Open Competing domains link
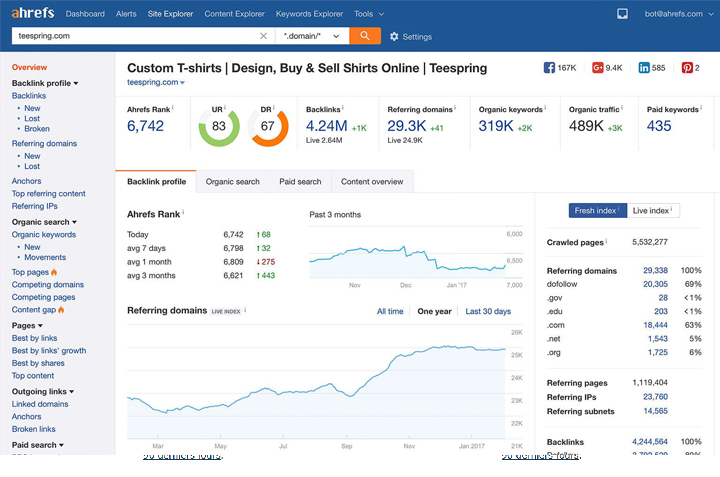Viewport: 720px width, 477px height. coord(48,285)
